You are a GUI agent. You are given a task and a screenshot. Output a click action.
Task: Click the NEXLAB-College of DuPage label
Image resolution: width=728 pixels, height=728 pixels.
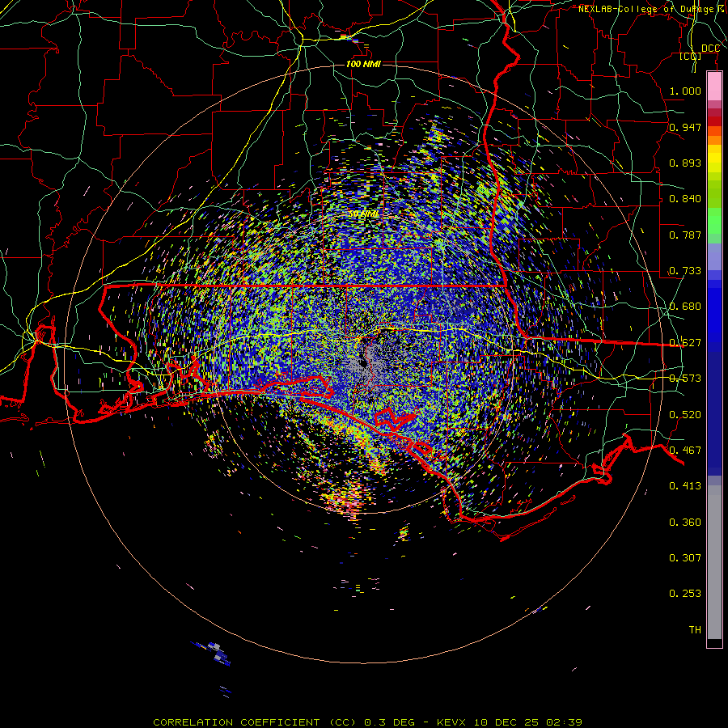click(652, 9)
